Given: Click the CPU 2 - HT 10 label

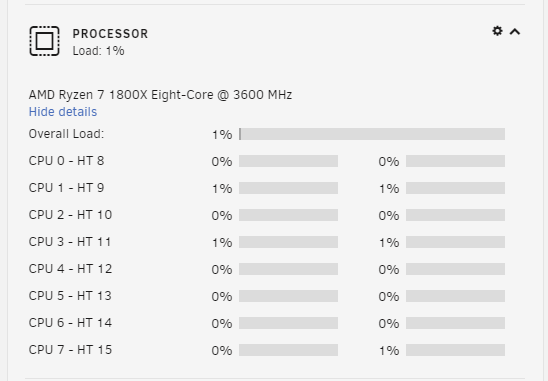Looking at the screenshot, I should click(x=70, y=215).
